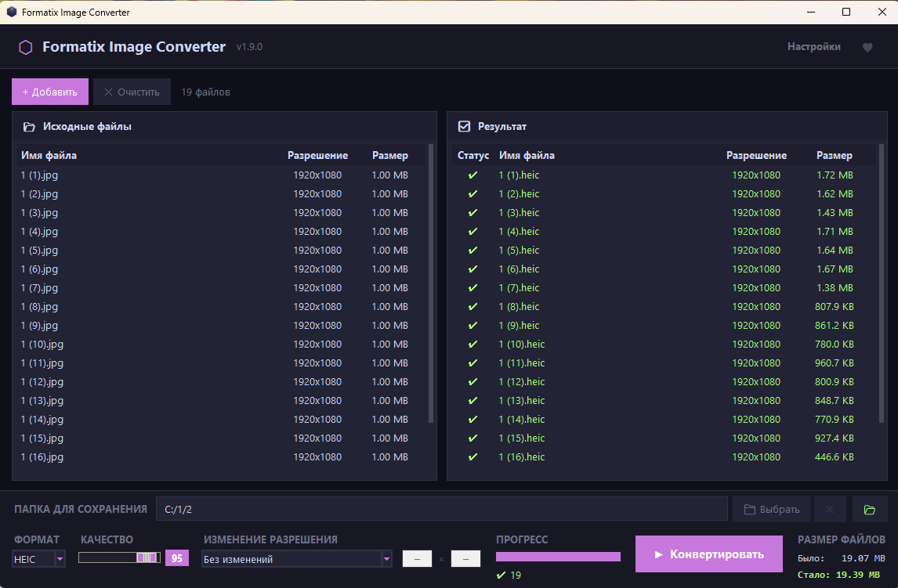
Task: Click the heart icon next to Настройки
Action: tap(867, 48)
